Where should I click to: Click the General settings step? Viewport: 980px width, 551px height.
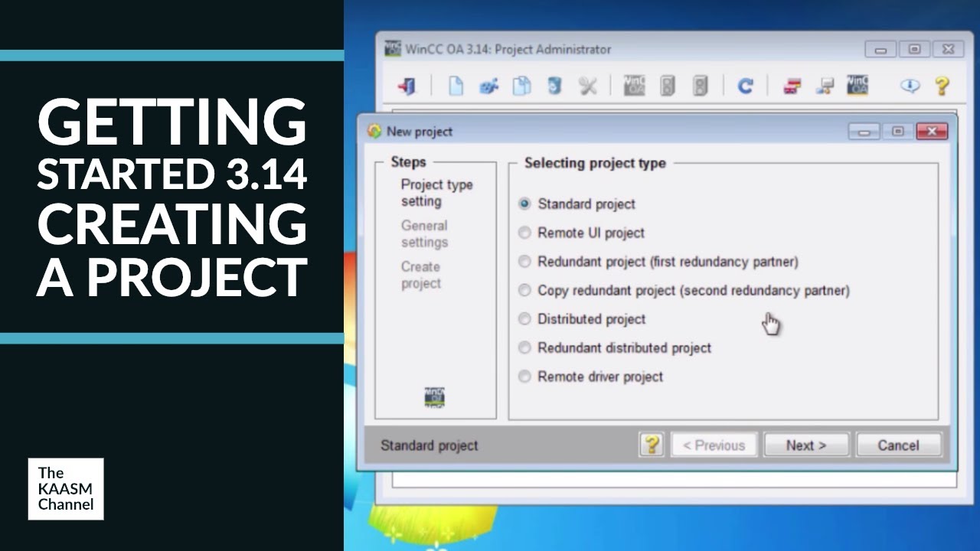click(424, 234)
